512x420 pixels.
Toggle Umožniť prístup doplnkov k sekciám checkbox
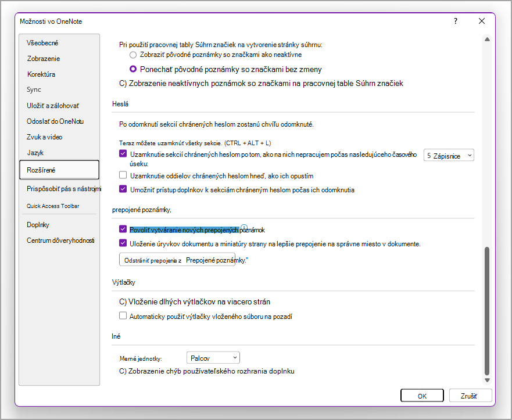123,189
